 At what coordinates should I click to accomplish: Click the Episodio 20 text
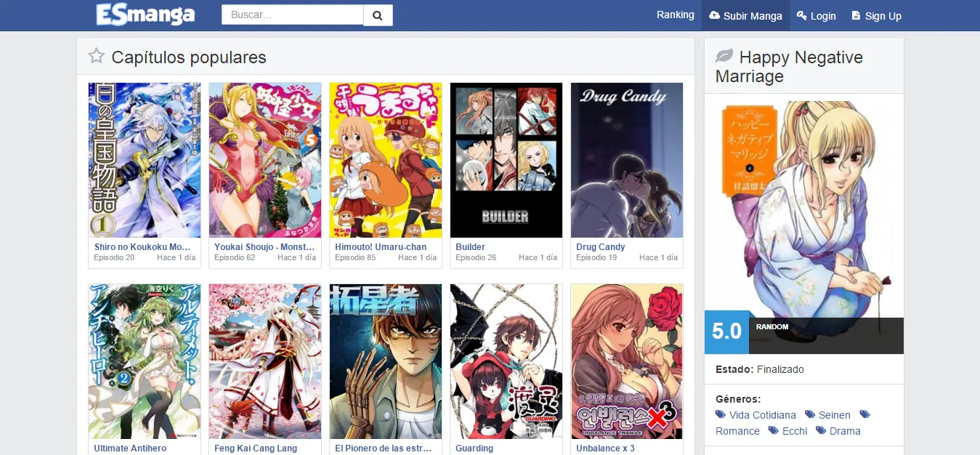pos(114,257)
